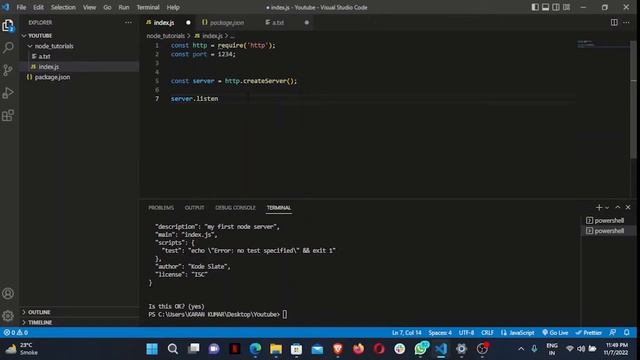The image size is (640, 360).
Task: Open the customize layout icon
Action: tap(567, 7)
